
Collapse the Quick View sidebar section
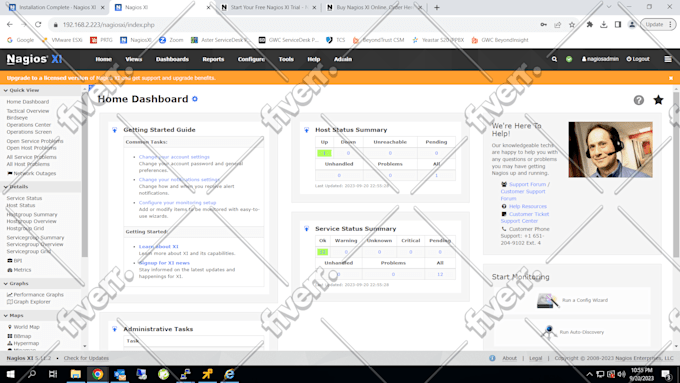22,90
